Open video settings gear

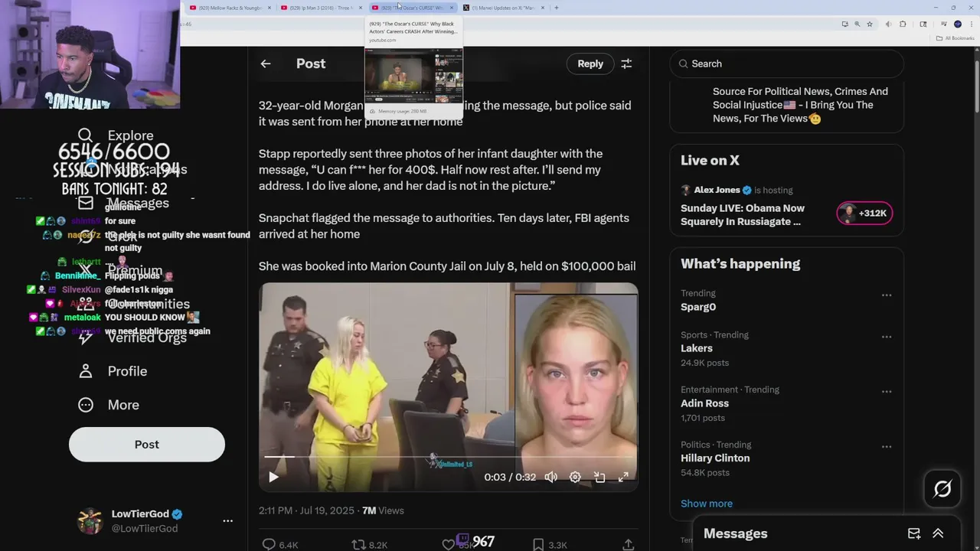(x=575, y=477)
